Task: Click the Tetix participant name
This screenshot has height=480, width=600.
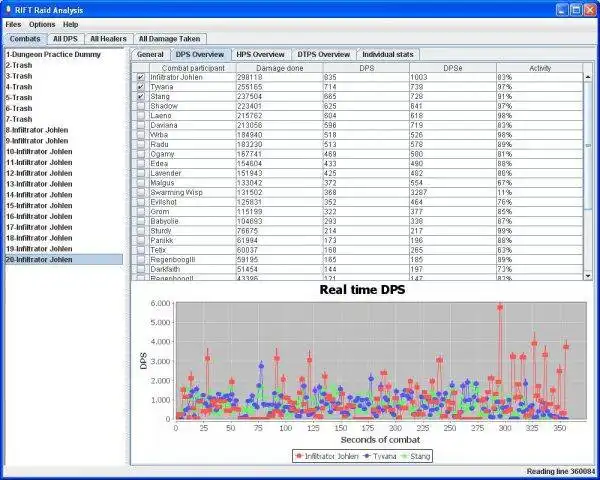Action: pyautogui.click(x=158, y=250)
